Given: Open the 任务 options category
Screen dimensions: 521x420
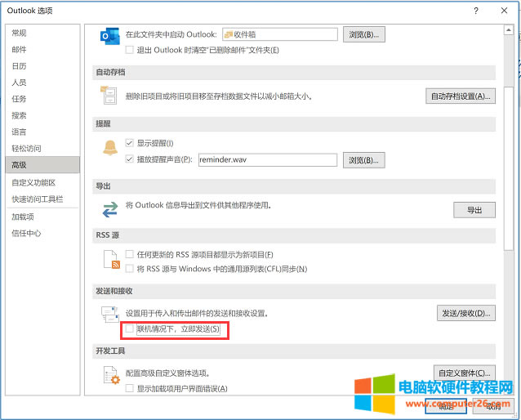Looking at the screenshot, I should [x=42, y=99].
